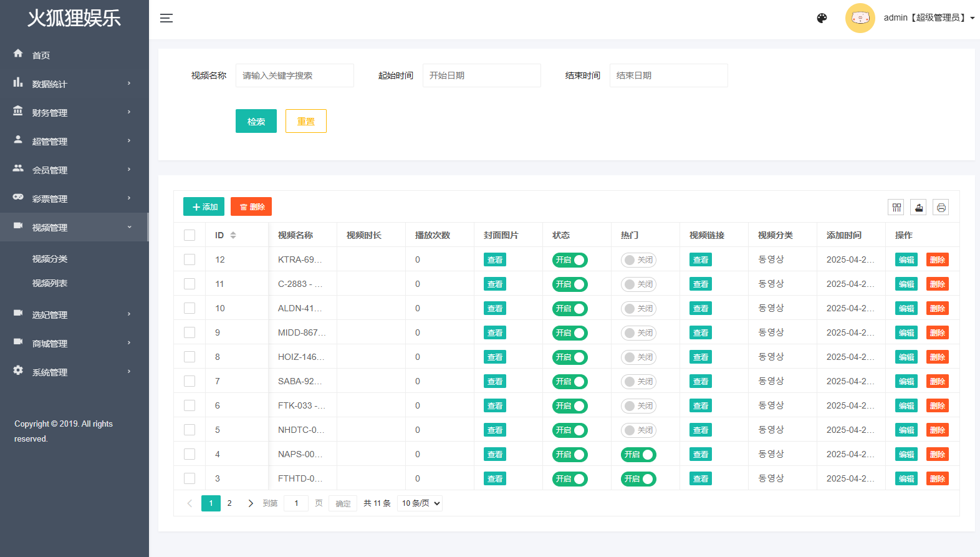Open the 视频分类 submenu item
This screenshot has height=557, width=980.
pyautogui.click(x=50, y=259)
